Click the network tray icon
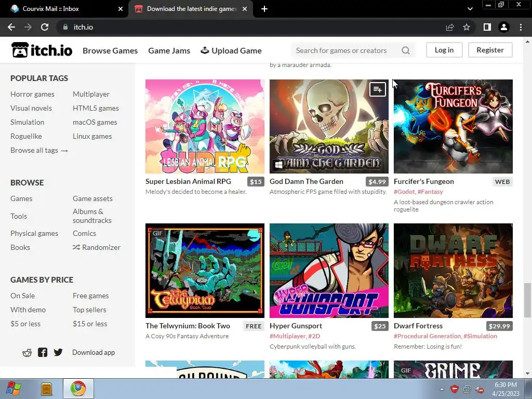Screen dimensions: 532x399 point(467,389)
